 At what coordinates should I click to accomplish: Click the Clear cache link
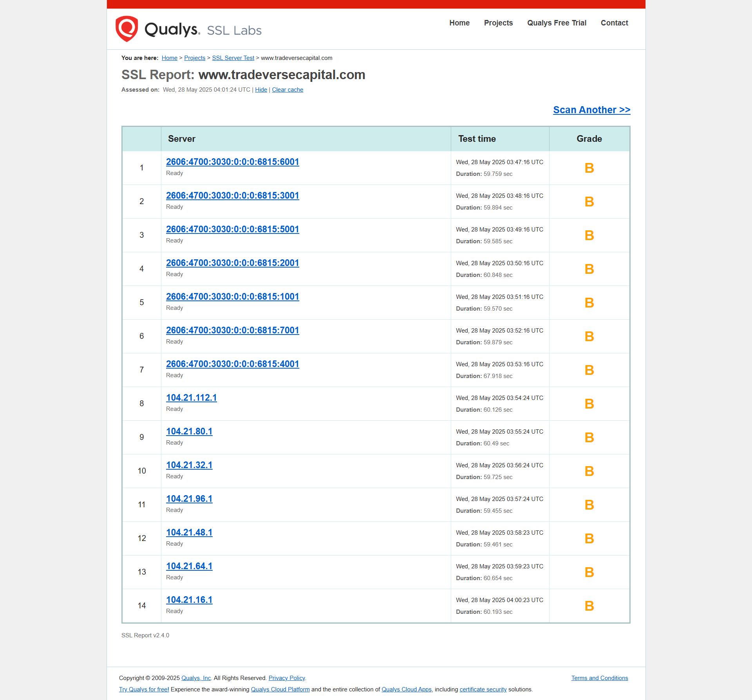point(287,90)
